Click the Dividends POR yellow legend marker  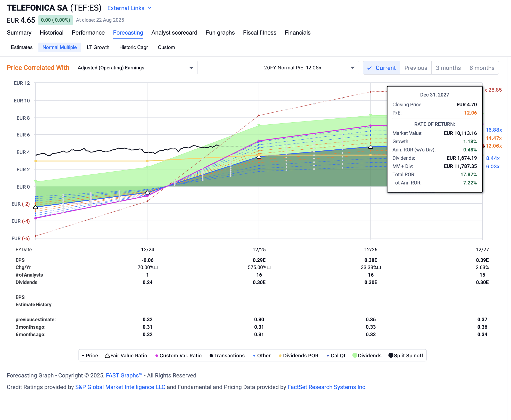(279, 355)
